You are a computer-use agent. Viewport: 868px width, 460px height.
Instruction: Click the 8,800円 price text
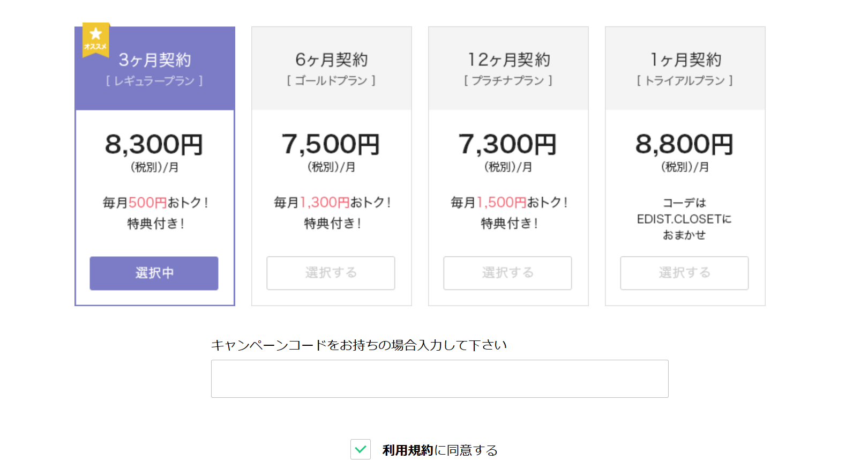coord(685,145)
